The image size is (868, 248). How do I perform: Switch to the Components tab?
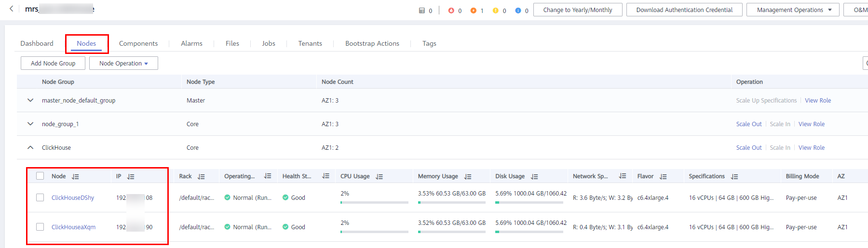(x=138, y=43)
